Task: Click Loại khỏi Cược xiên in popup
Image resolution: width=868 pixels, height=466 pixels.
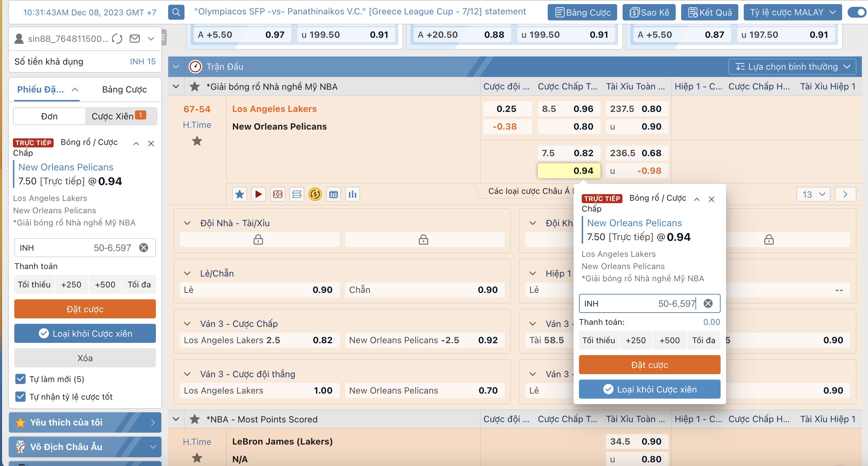Action: pos(649,389)
